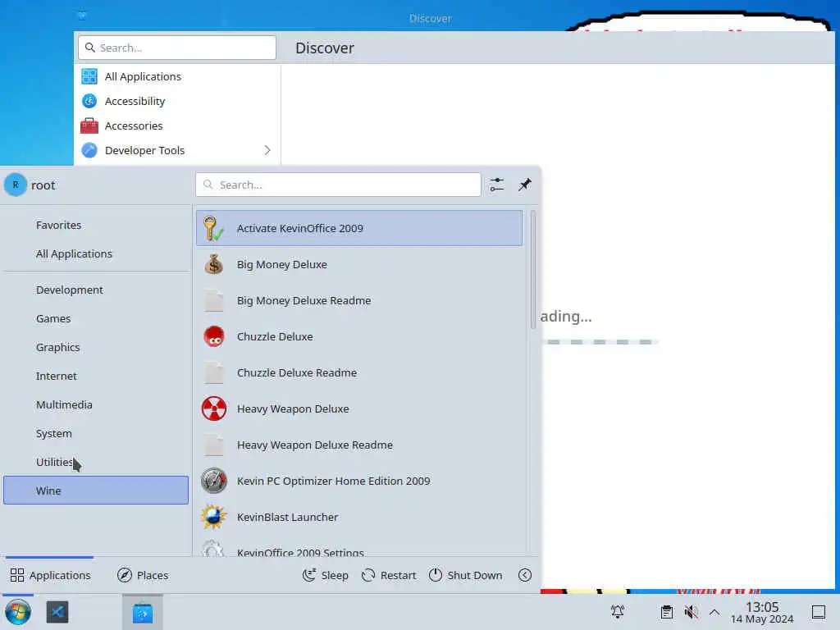Select All Applications in launcher sidebar
This screenshot has width=840, height=630.
[97, 253]
